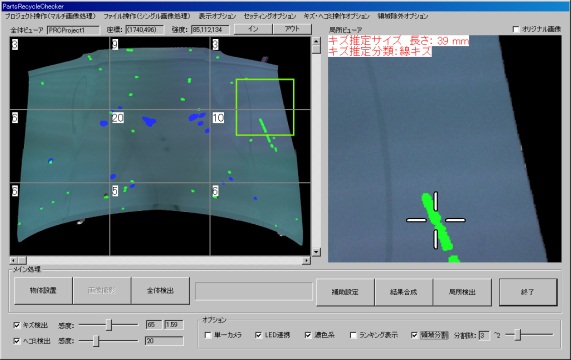Click the overview vertical scrollbar down arrow
The height and width of the screenshot is (360, 571).
[x=316, y=252]
